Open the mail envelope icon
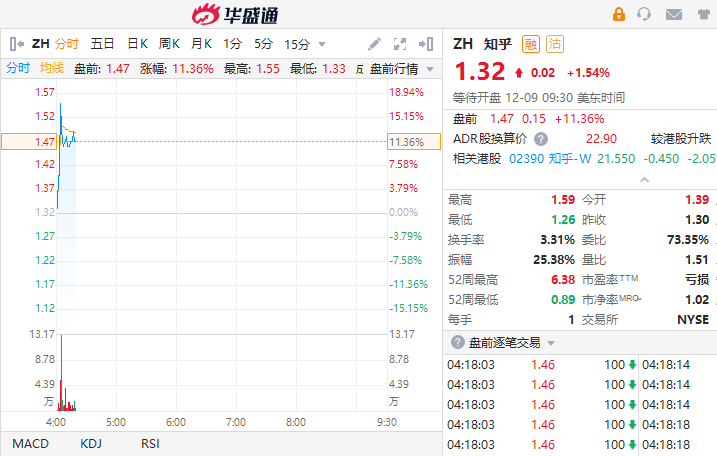Image resolution: width=717 pixels, height=456 pixels. (x=674, y=15)
